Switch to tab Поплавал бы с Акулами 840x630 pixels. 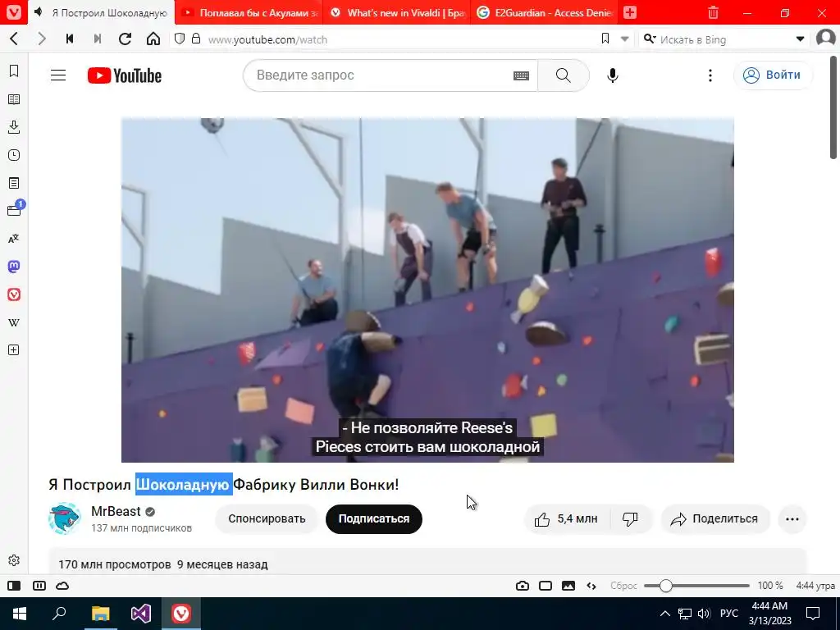pos(251,13)
